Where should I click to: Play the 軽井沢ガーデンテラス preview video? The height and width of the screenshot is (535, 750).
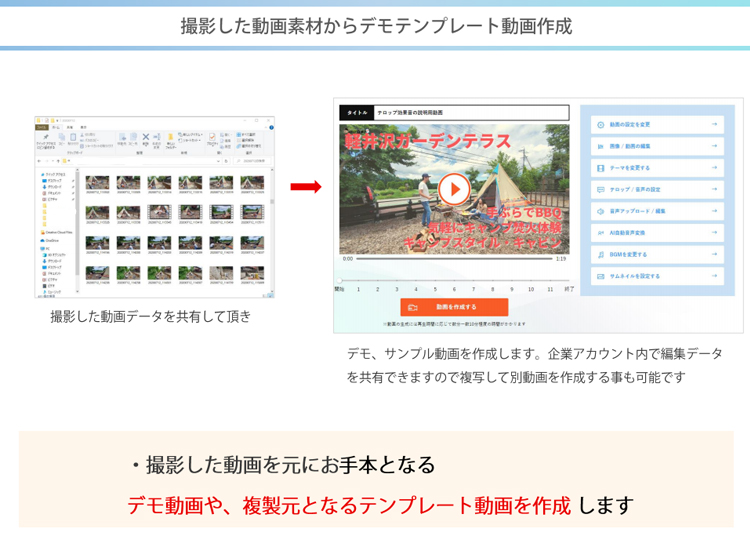pyautogui.click(x=454, y=189)
